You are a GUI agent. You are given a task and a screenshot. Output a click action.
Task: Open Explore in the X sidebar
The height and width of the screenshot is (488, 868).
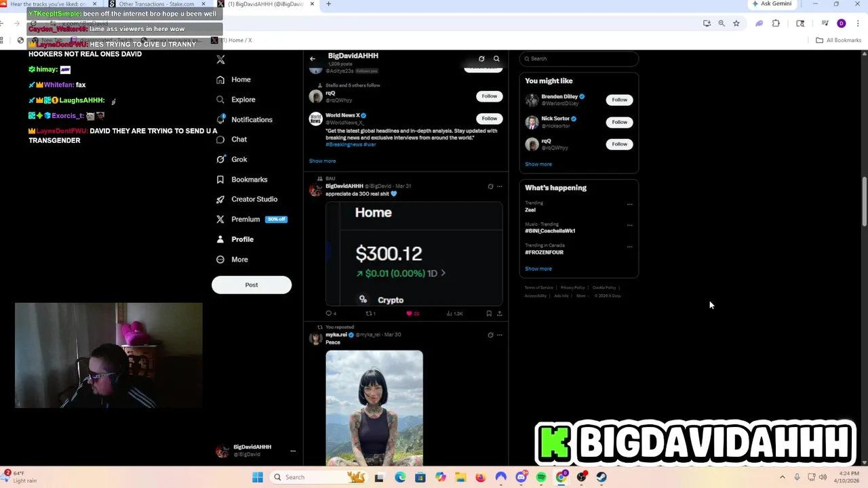coord(235,100)
